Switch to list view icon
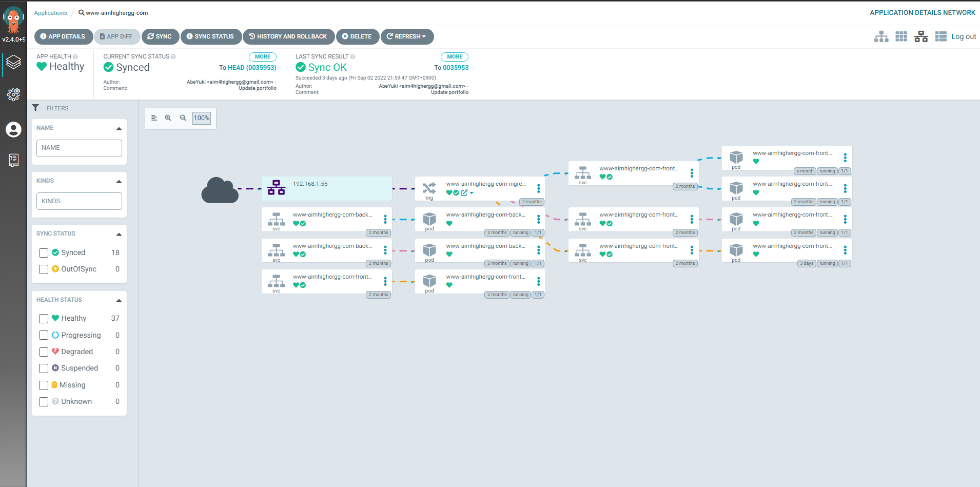This screenshot has width=980, height=487. coord(940,36)
